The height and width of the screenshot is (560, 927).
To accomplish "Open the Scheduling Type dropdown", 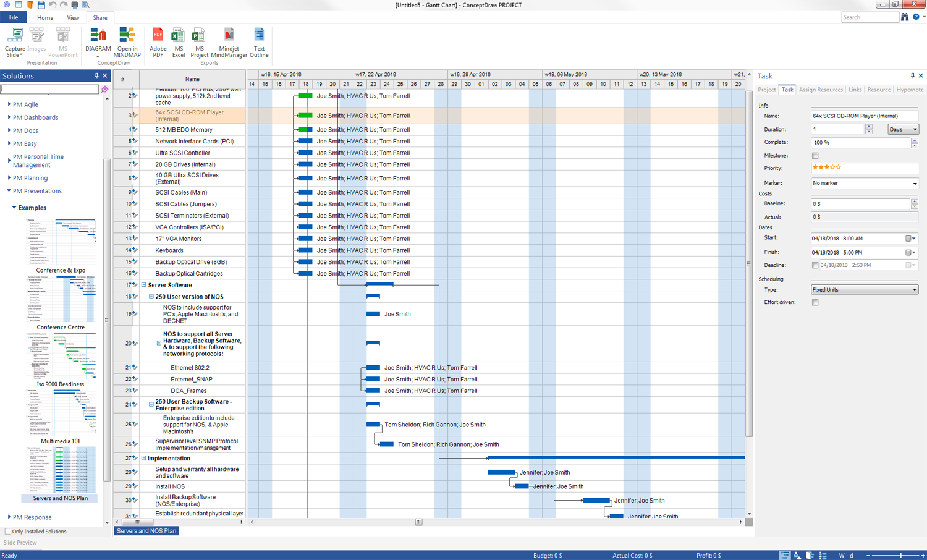I will 864,290.
